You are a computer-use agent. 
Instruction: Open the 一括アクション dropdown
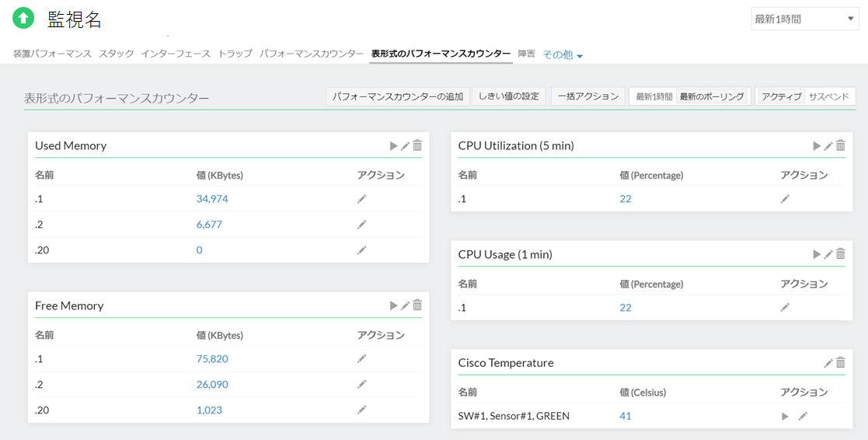pyautogui.click(x=587, y=96)
